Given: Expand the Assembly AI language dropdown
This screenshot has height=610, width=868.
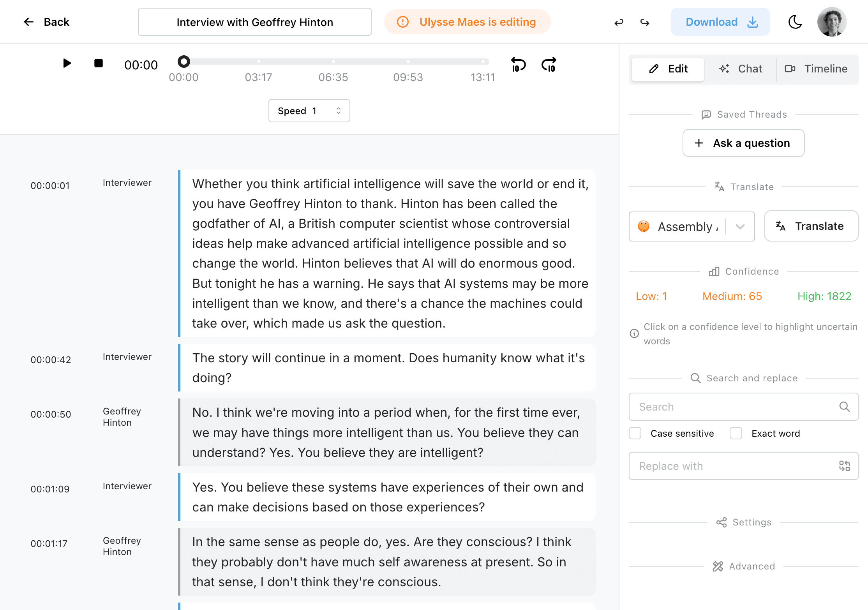Looking at the screenshot, I should click(x=740, y=226).
